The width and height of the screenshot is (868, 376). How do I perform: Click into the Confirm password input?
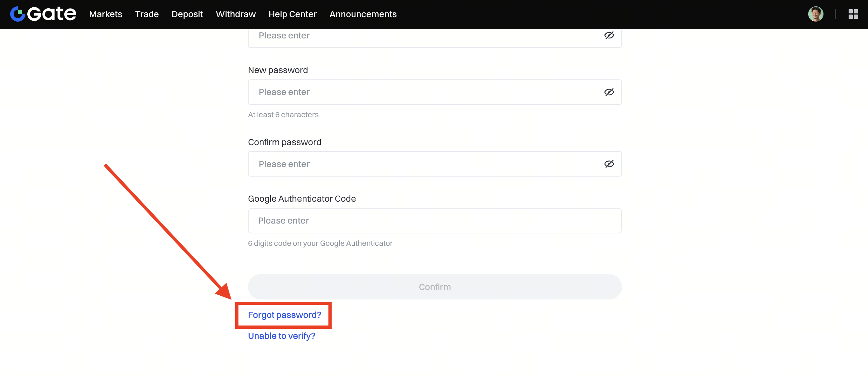point(424,164)
